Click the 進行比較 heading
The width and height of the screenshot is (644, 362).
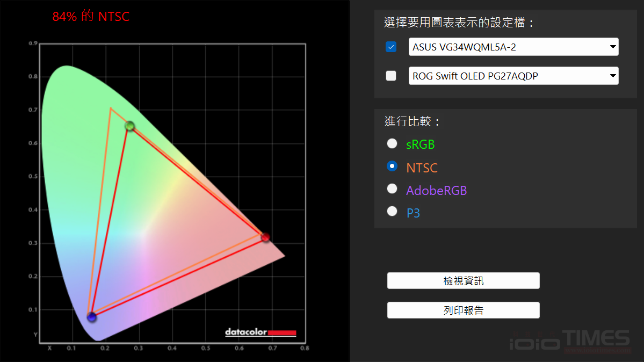click(412, 121)
